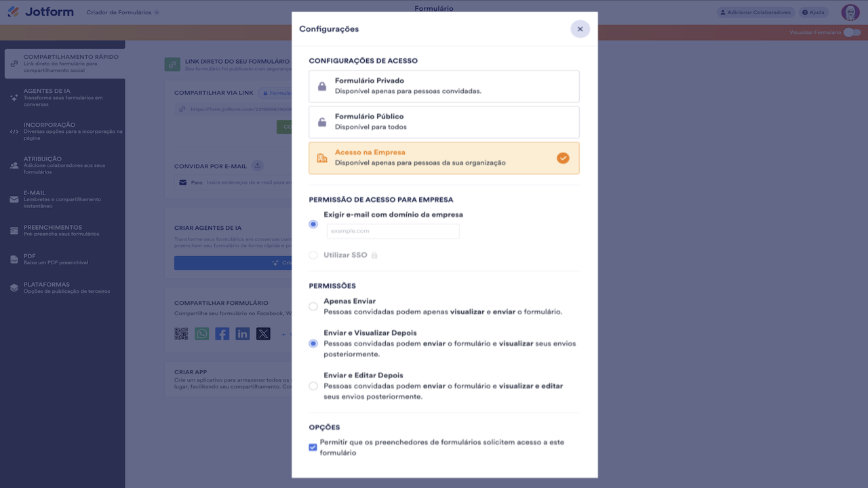Image resolution: width=868 pixels, height=488 pixels.
Task: Open the QR code share icon
Action: coord(181,333)
